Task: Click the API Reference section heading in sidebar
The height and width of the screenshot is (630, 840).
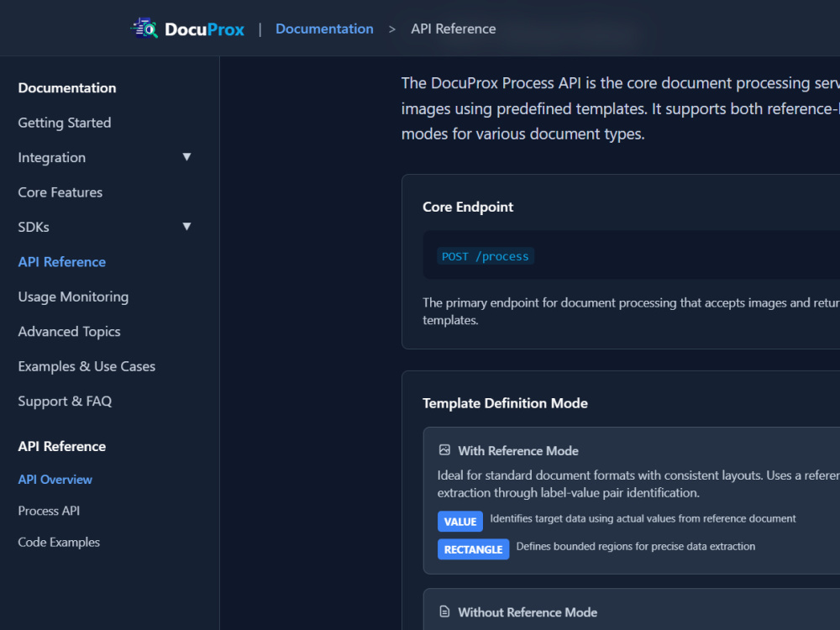Action: click(x=61, y=446)
